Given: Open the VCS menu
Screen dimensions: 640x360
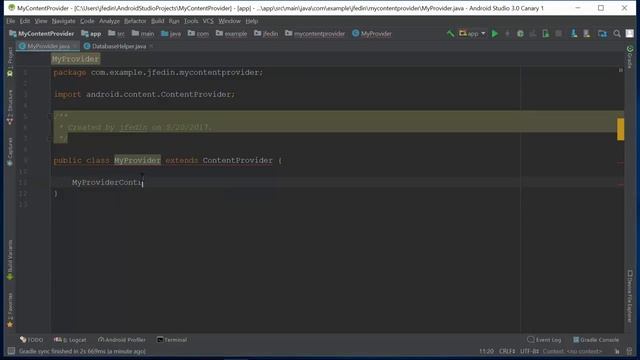Looking at the screenshot, I should click(208, 21).
